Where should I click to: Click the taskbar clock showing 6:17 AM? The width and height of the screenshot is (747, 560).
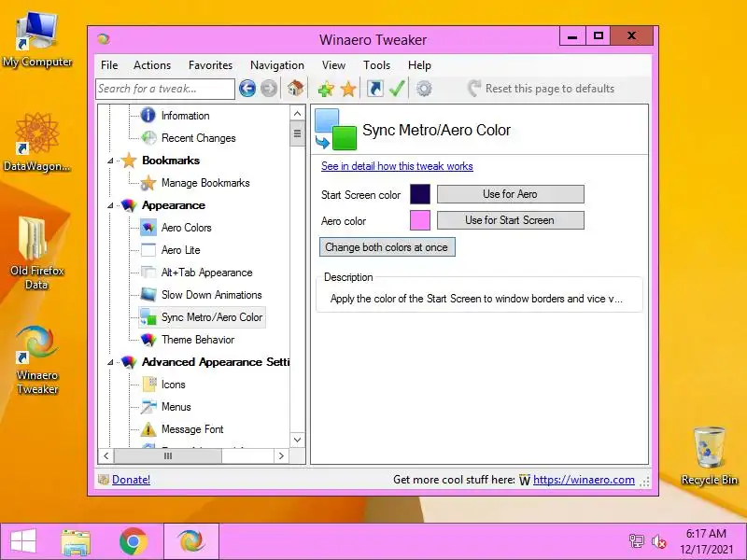pyautogui.click(x=706, y=541)
